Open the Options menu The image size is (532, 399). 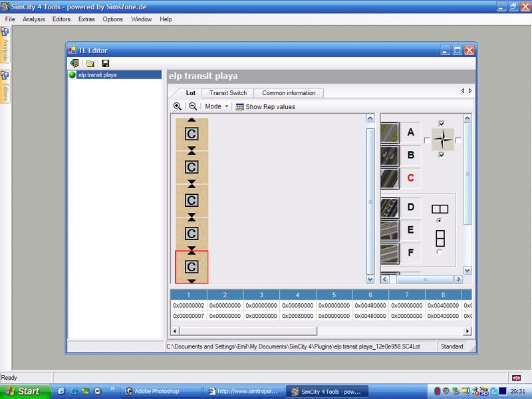click(x=112, y=19)
